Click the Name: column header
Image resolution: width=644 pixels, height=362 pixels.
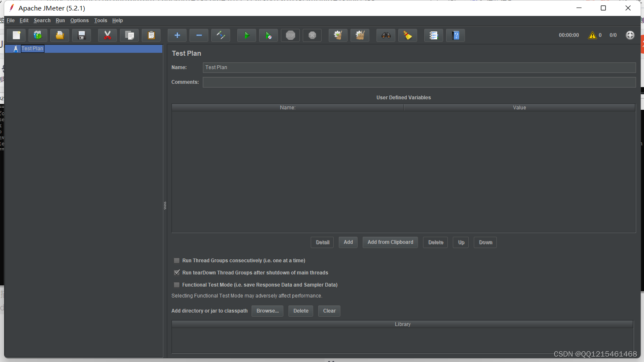click(x=288, y=108)
